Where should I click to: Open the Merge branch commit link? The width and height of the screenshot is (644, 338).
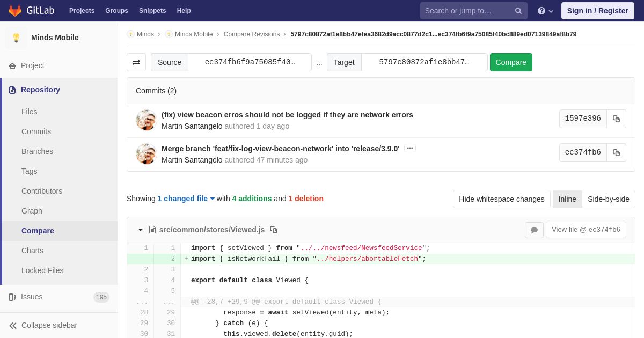pyautogui.click(x=281, y=149)
